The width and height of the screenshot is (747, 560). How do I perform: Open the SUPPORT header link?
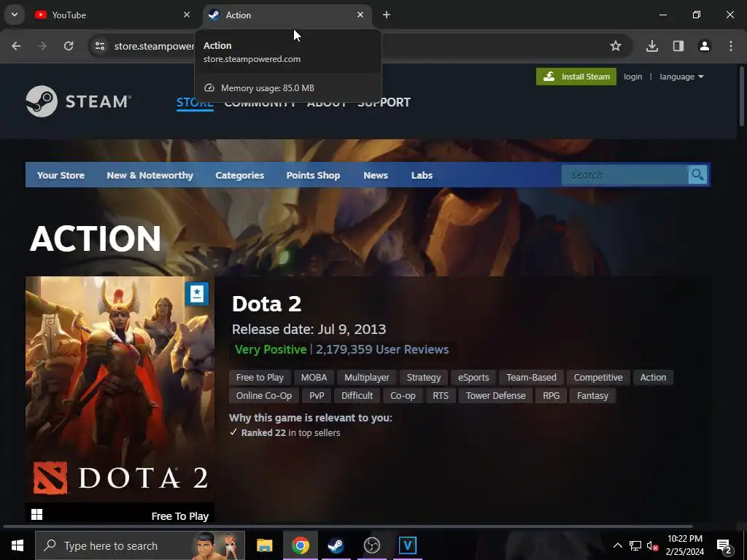click(x=384, y=102)
